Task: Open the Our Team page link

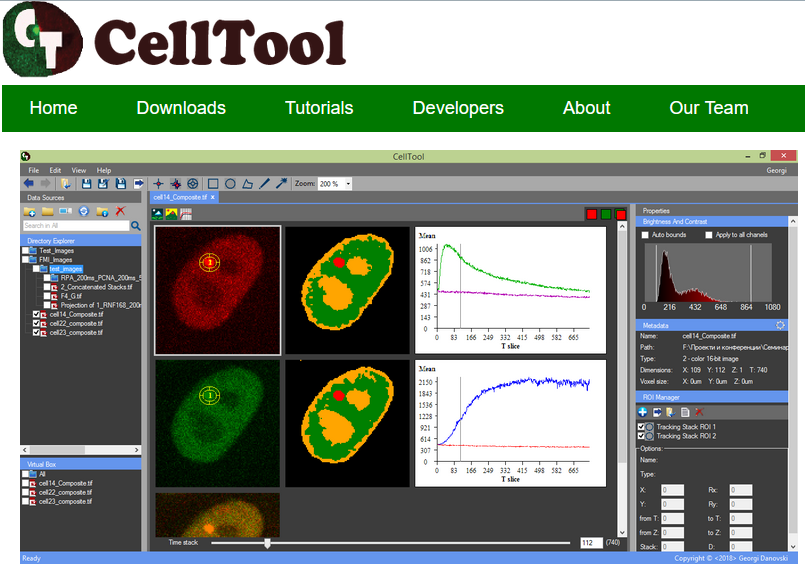Action: (708, 108)
